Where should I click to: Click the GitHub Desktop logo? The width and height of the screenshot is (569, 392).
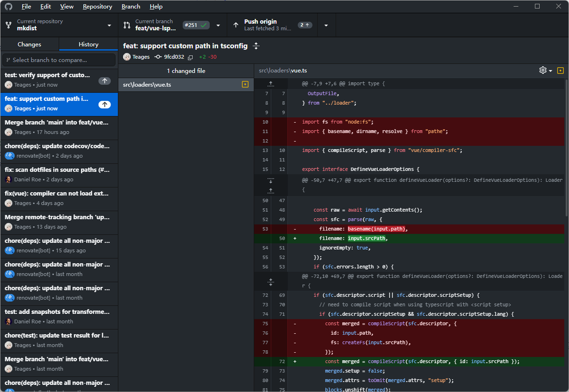tap(8, 6)
